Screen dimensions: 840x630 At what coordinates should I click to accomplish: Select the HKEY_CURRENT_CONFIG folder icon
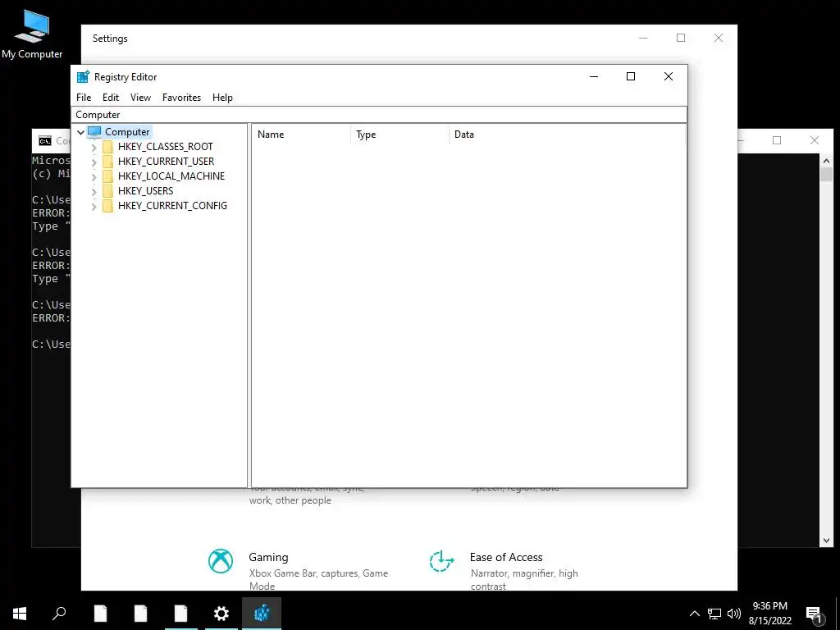tap(107, 206)
